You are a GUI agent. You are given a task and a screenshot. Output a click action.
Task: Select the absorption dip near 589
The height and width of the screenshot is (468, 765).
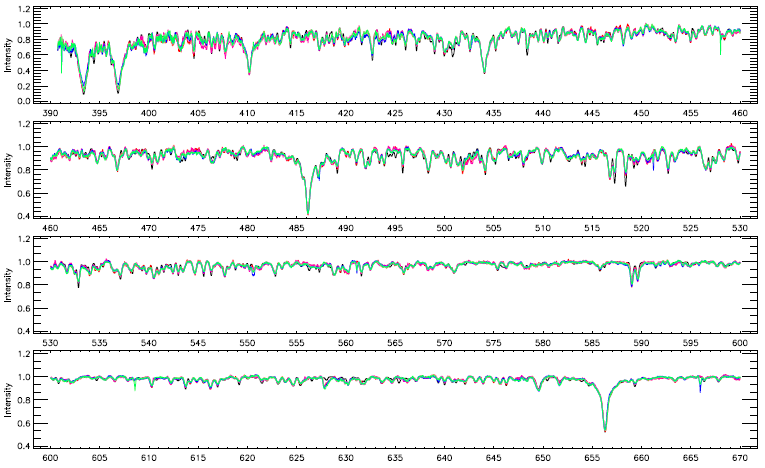[632, 283]
